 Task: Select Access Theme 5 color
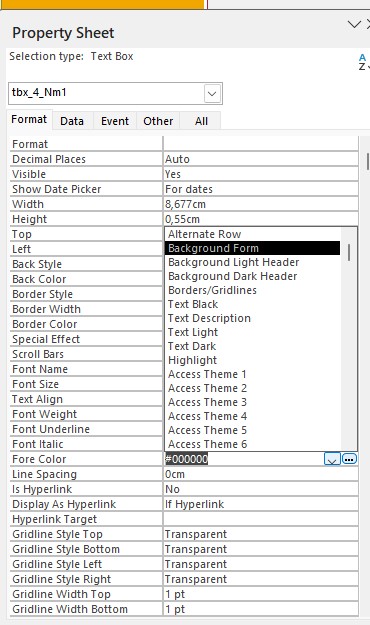252,430
